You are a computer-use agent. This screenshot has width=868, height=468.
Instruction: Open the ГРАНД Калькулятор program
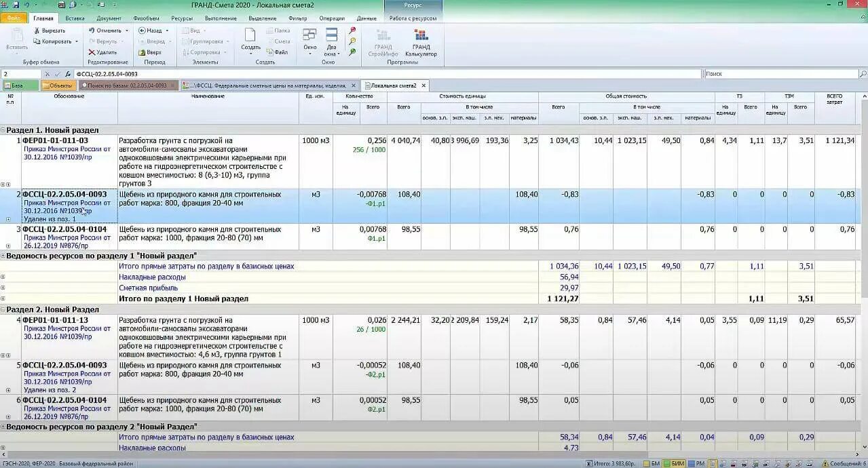[421, 43]
